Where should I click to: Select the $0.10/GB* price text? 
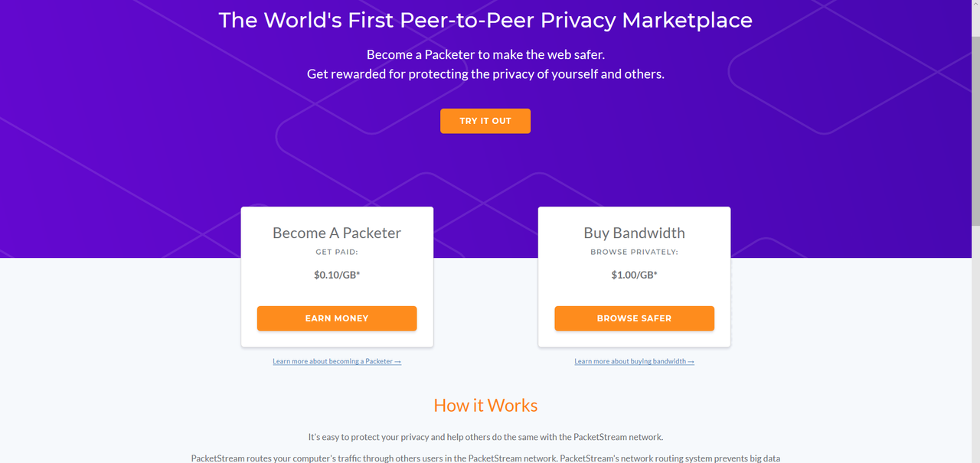(337, 275)
